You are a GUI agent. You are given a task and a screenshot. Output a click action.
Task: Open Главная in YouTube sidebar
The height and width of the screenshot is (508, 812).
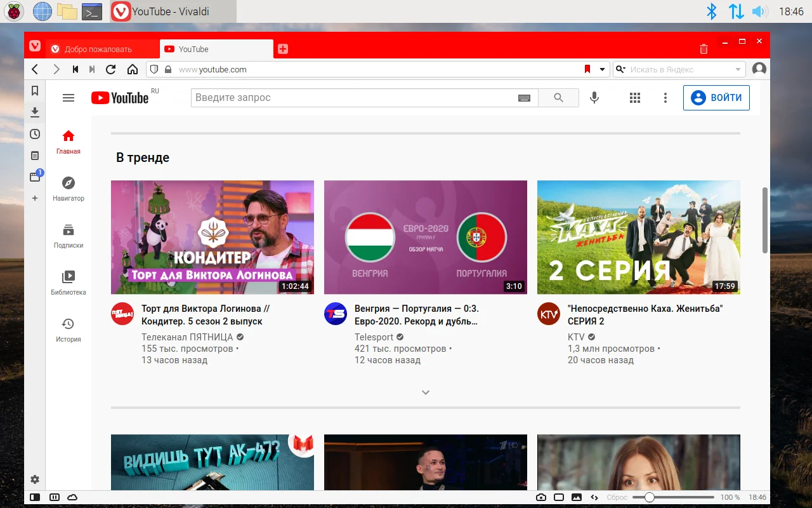pos(69,142)
